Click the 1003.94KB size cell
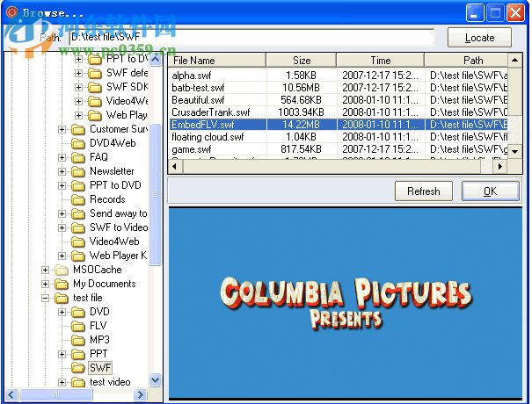Image resolution: width=532 pixels, height=404 pixels. coord(302,112)
